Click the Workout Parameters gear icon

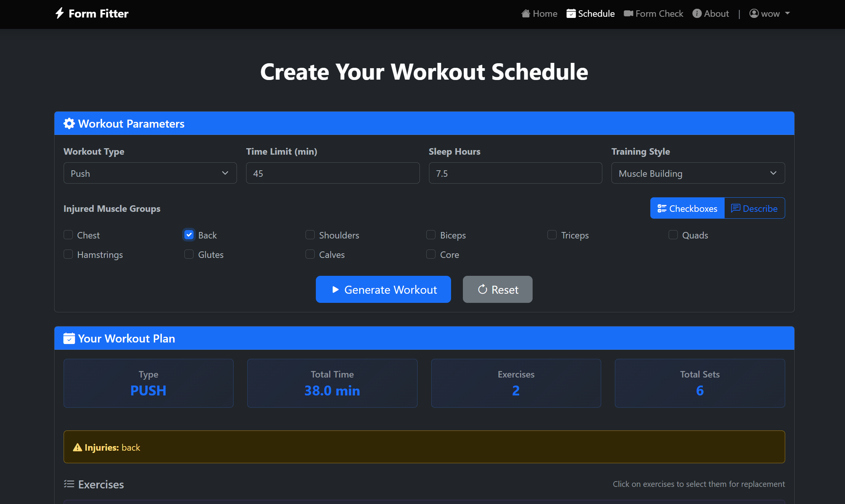point(69,123)
